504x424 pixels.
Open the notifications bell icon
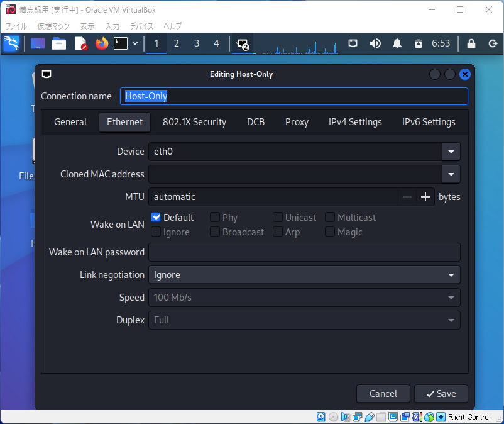397,43
